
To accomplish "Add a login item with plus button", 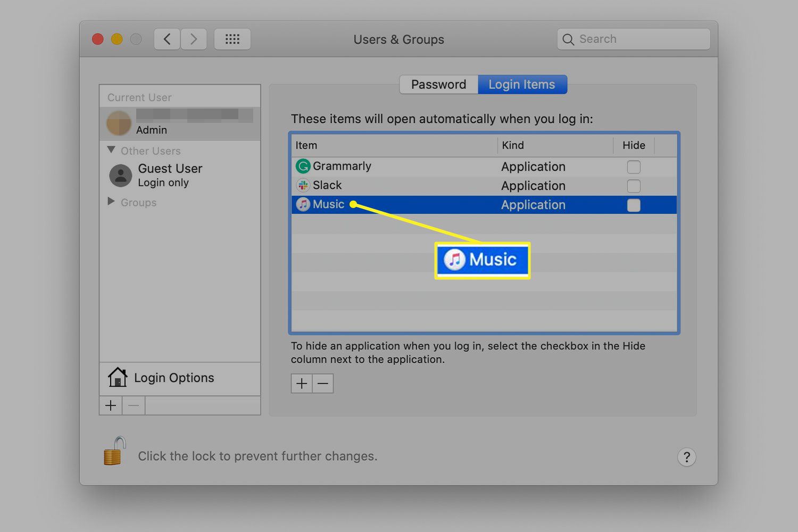I will pos(302,384).
